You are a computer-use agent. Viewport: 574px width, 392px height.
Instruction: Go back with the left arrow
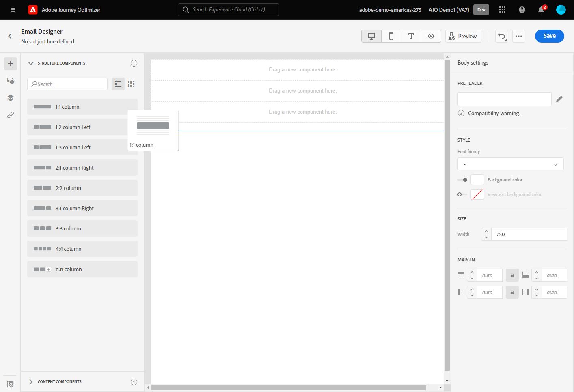(x=10, y=36)
